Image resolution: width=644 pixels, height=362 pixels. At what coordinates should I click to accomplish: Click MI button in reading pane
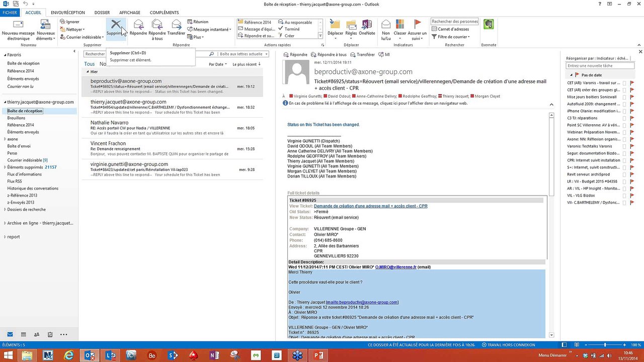[384, 54]
